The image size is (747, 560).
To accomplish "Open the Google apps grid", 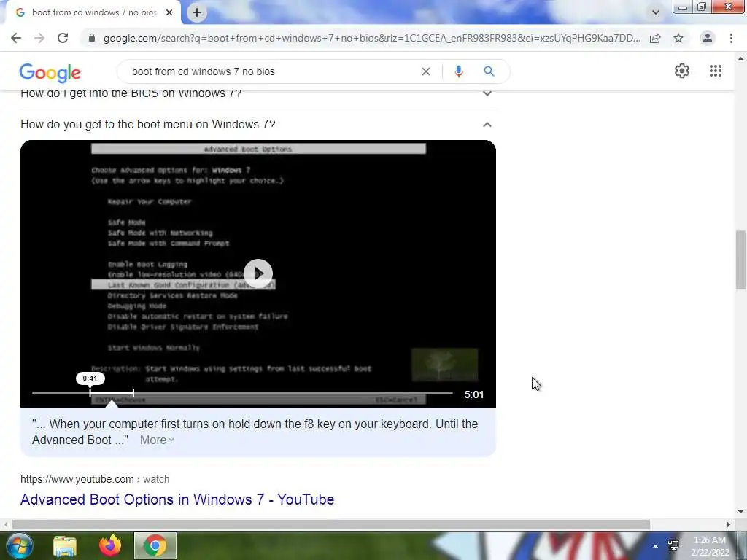I will pos(715,71).
